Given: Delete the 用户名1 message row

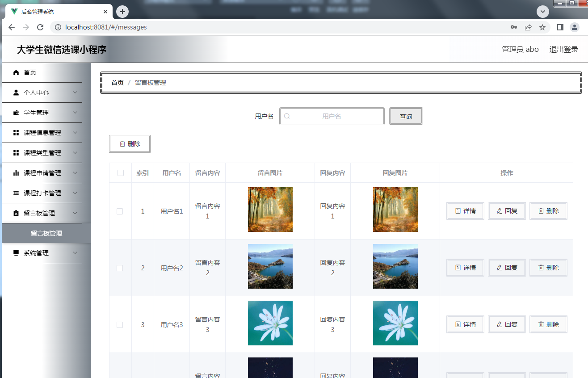Looking at the screenshot, I should [548, 211].
